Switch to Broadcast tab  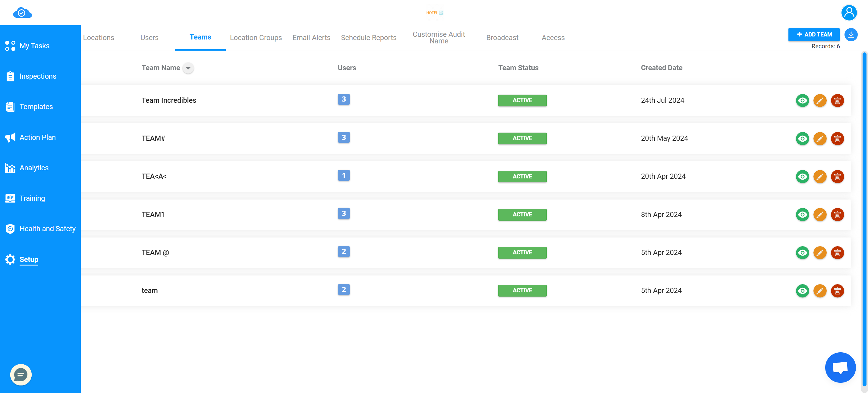point(502,38)
